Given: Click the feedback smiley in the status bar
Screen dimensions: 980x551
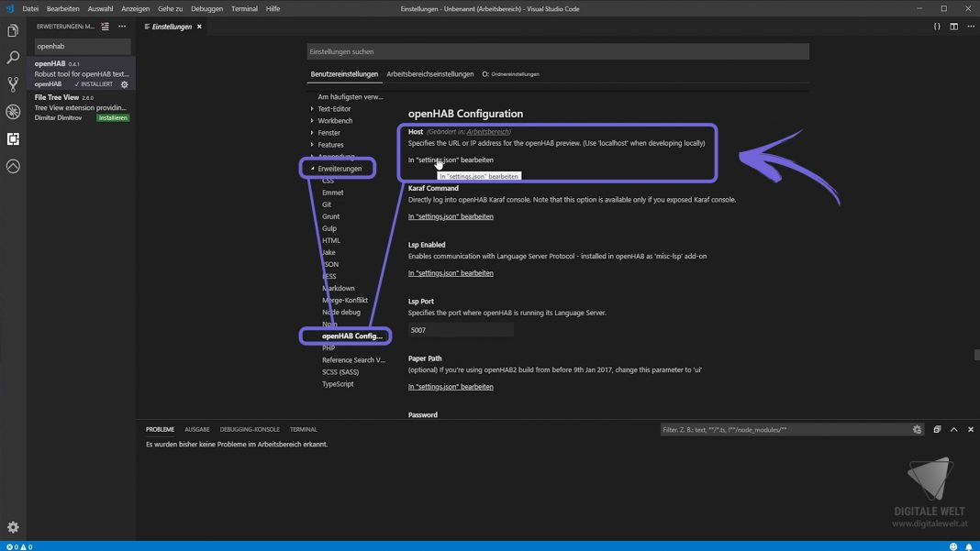Looking at the screenshot, I should tap(953, 546).
